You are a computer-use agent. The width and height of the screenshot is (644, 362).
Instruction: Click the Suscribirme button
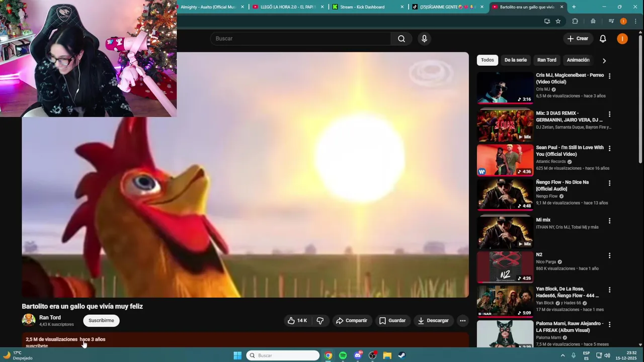[x=101, y=320]
